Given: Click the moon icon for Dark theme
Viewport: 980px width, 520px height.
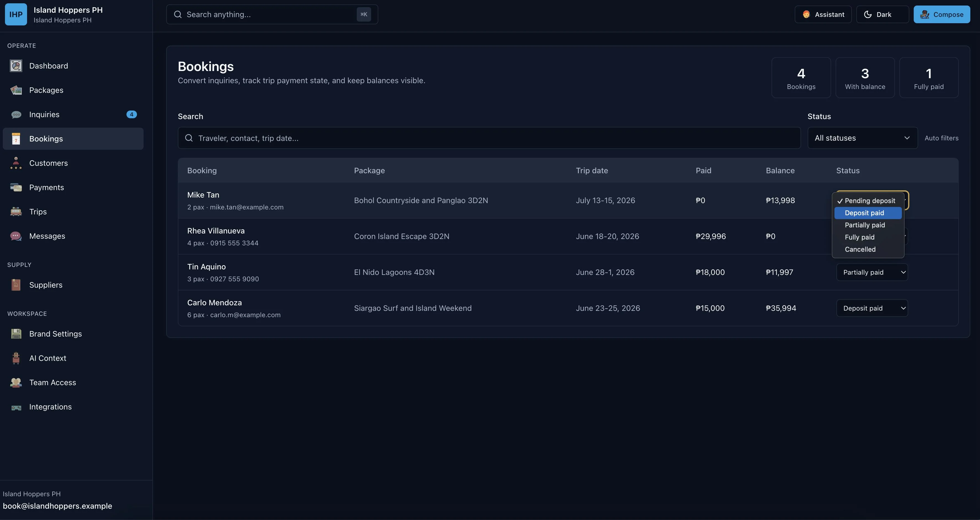Looking at the screenshot, I should click(868, 14).
